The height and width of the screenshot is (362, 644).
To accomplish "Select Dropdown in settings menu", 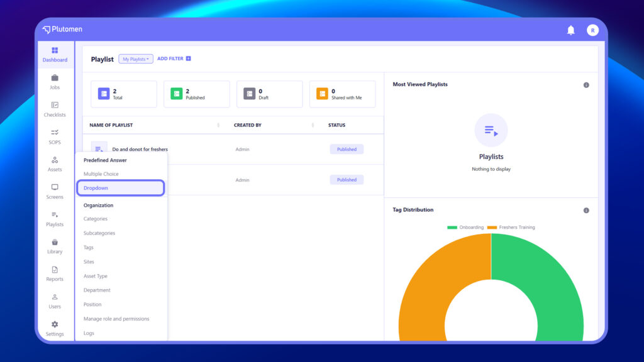I will point(121,188).
